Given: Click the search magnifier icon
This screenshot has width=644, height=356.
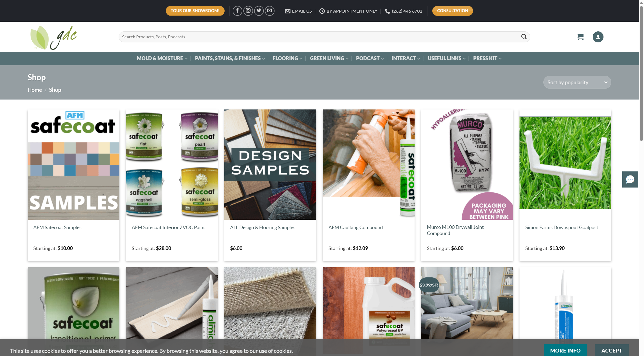Looking at the screenshot, I should (524, 37).
